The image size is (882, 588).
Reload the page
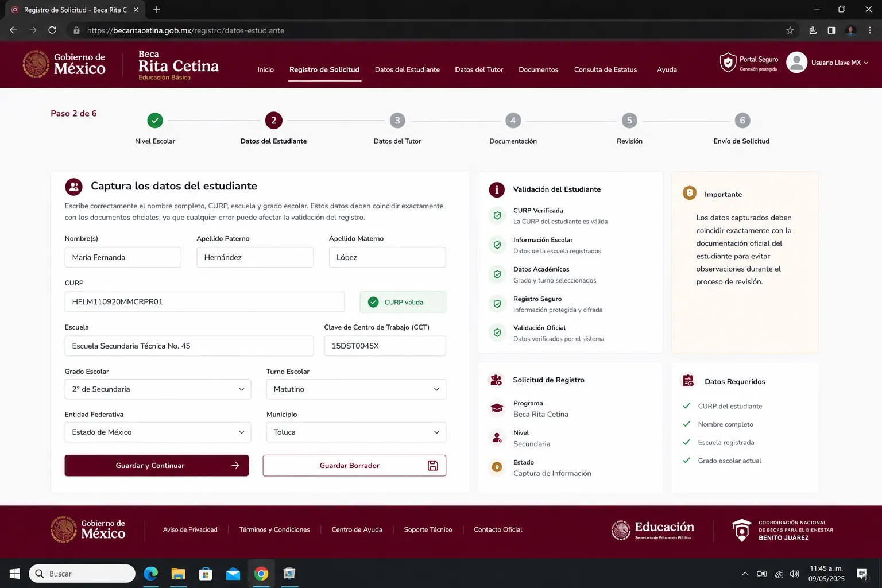click(x=52, y=30)
